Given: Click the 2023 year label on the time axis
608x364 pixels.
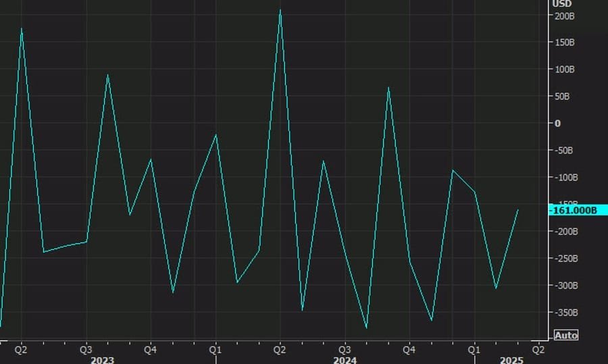Looking at the screenshot, I should pyautogui.click(x=102, y=360).
